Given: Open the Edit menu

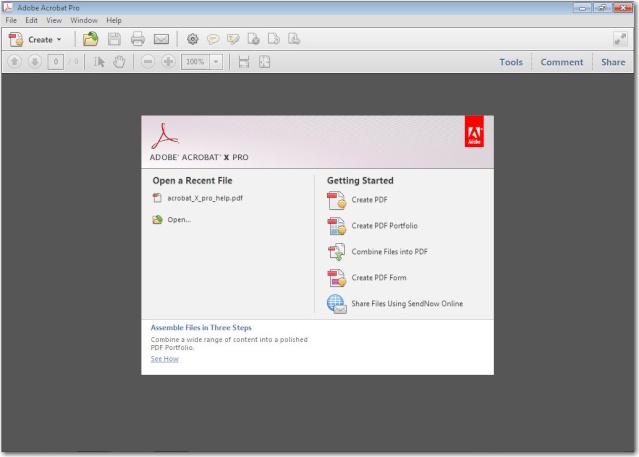Looking at the screenshot, I should click(x=31, y=20).
